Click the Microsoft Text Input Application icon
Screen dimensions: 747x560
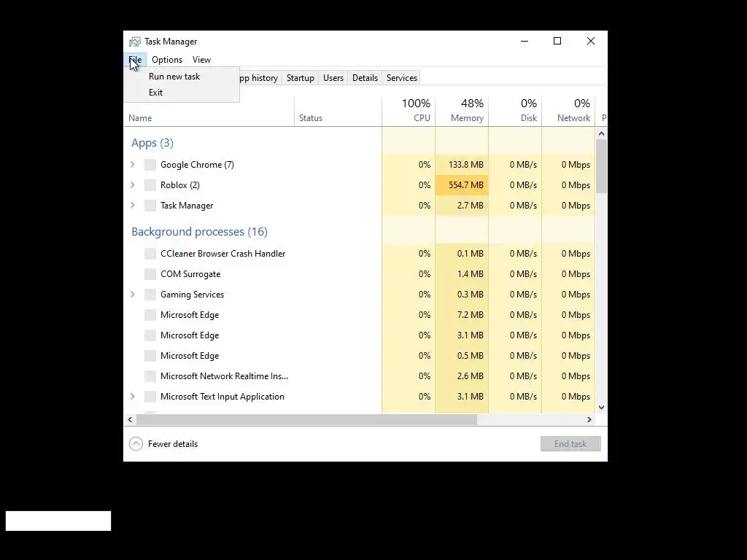[x=150, y=397]
